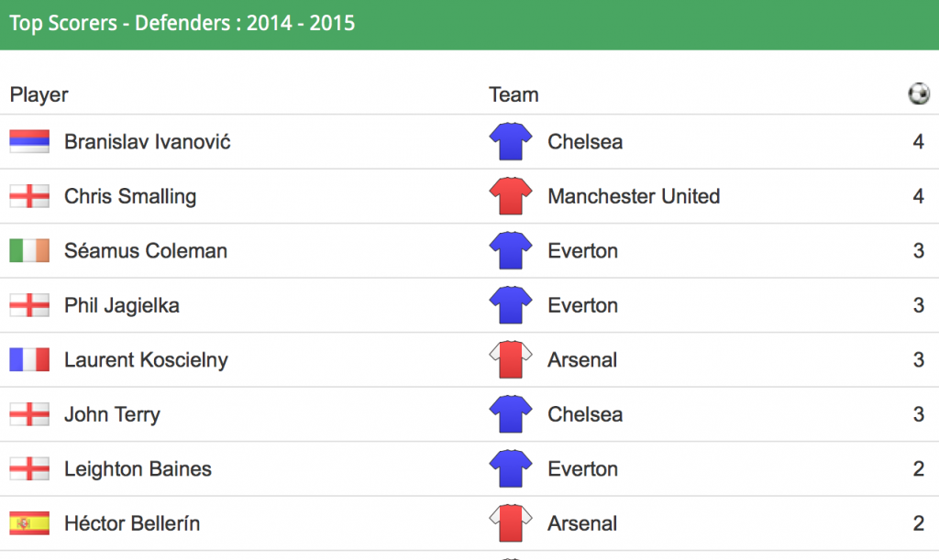Click the Spanish flag beside Héctor Bellerín
The height and width of the screenshot is (560, 939).
coord(29,523)
